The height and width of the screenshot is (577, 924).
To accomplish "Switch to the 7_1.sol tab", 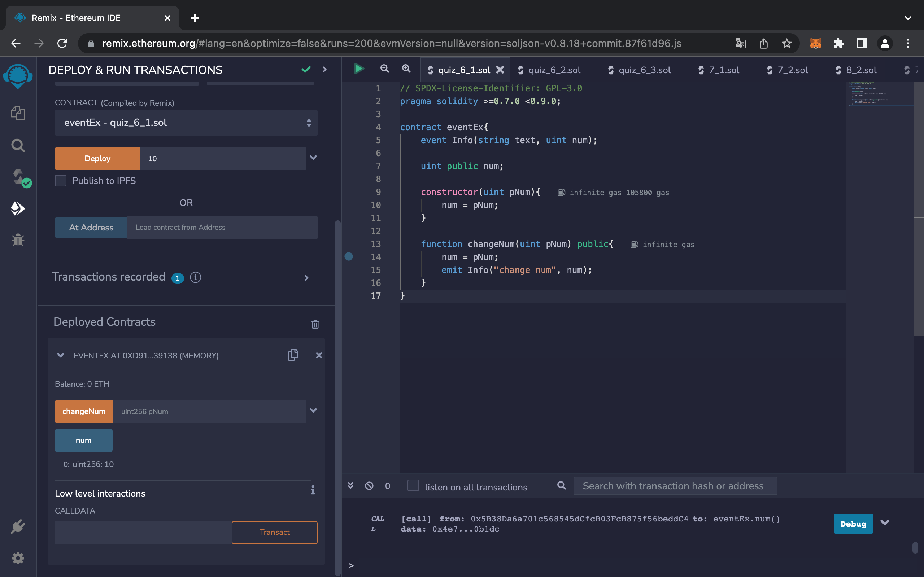I will coord(724,70).
